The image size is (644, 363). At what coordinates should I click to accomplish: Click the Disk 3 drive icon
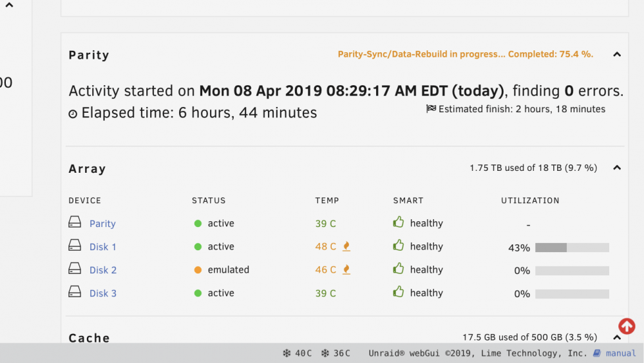click(75, 292)
